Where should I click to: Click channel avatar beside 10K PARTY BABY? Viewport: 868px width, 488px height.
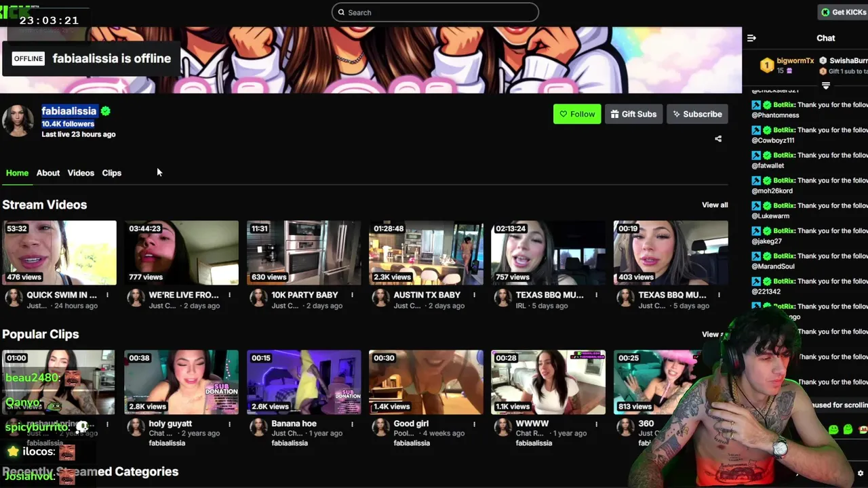tap(258, 298)
